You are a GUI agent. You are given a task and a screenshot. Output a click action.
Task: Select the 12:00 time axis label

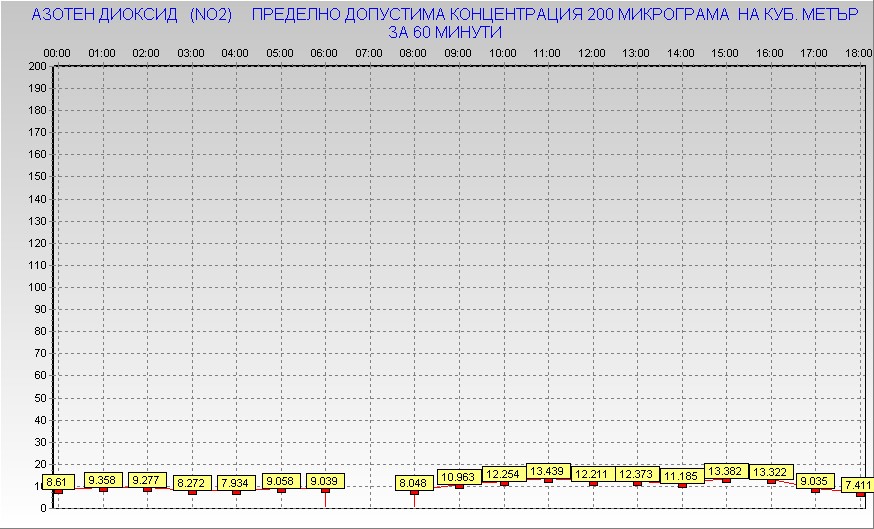[x=592, y=52]
